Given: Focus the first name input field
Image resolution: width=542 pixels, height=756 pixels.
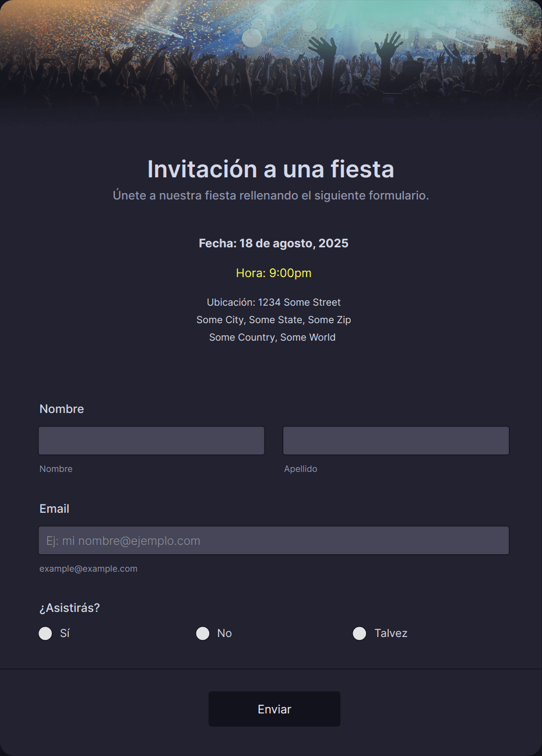Looking at the screenshot, I should (x=152, y=440).
